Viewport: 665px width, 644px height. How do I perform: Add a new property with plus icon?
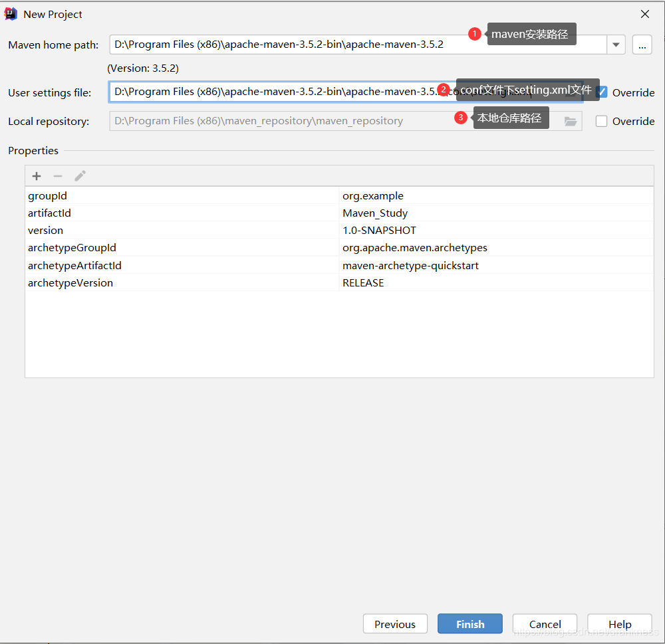coord(37,176)
